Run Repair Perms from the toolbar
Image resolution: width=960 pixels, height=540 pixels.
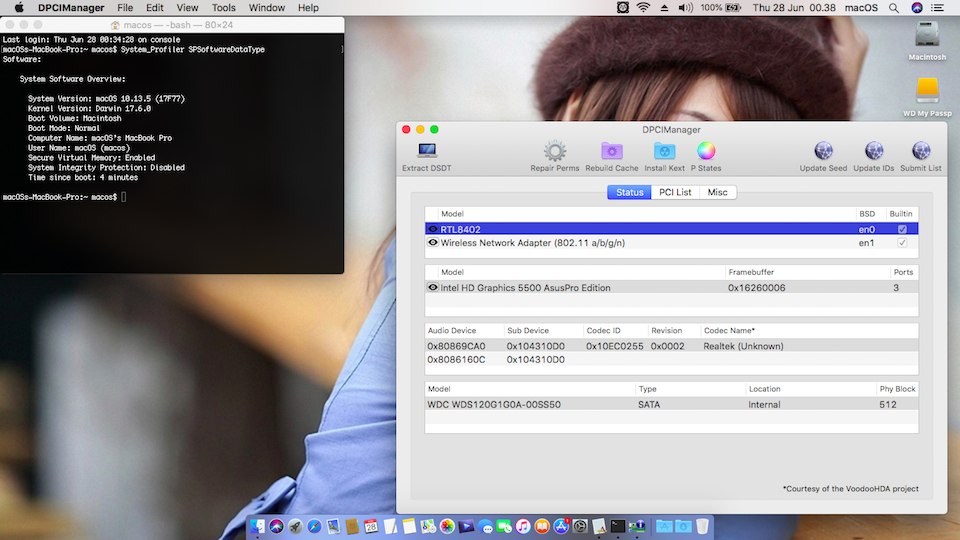(555, 152)
